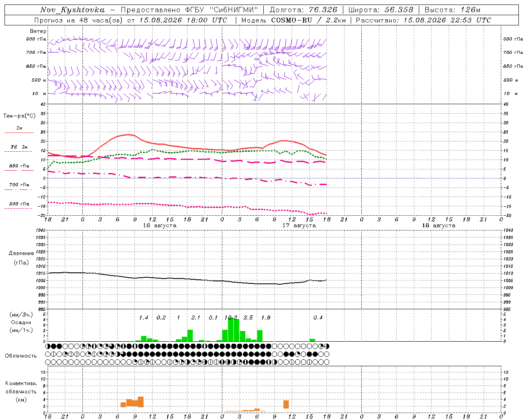This screenshot has height=420, width=525.
Task: Click the orange convective cloud bar near 11h
Action: click(286, 404)
